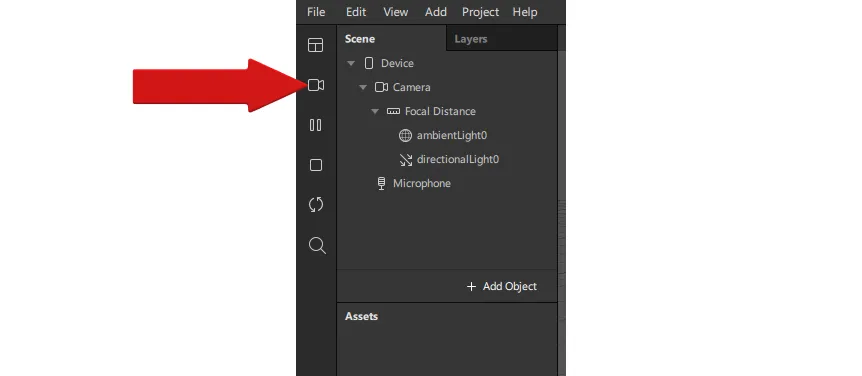Switch to the Layers tab
Viewport: 862px width, 376px height.
pyautogui.click(x=471, y=39)
